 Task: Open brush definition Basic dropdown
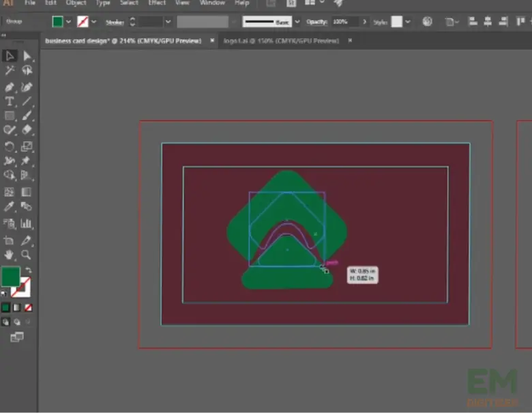tap(297, 22)
